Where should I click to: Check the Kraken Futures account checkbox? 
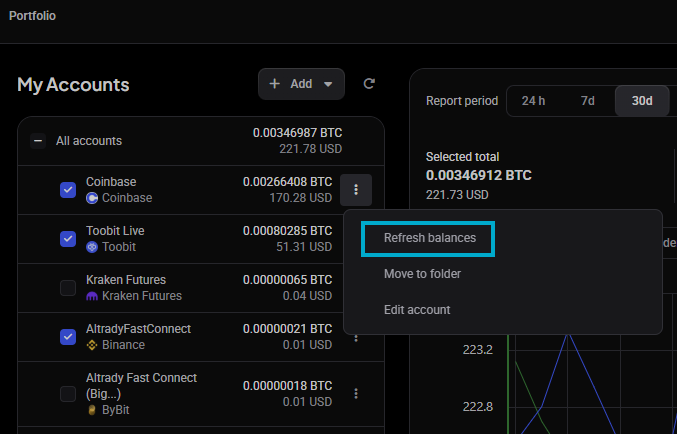tap(68, 288)
